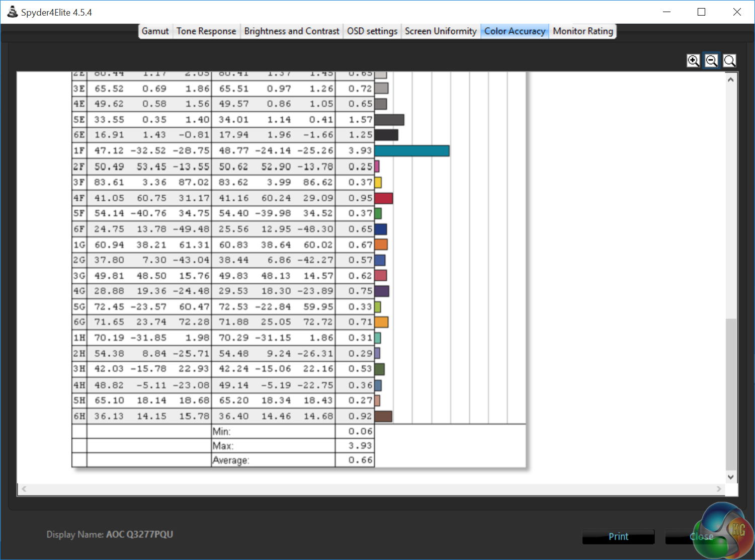
Task: Click the purple bar for patch 4G
Action: [x=382, y=291]
